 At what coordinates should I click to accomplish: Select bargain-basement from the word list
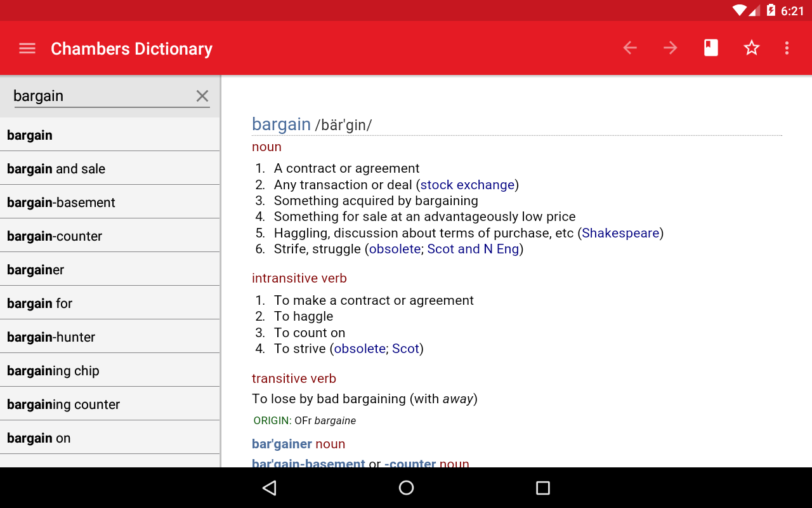61,202
